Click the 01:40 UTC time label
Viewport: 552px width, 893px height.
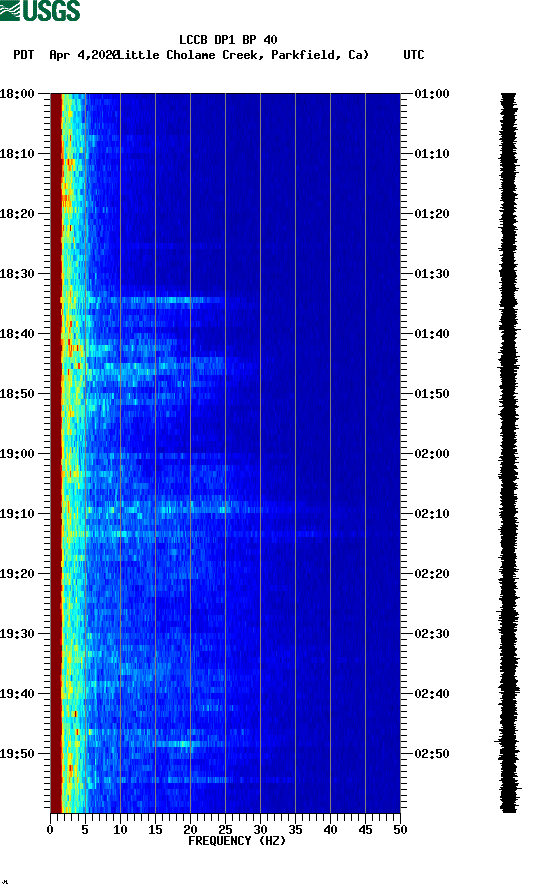click(432, 334)
